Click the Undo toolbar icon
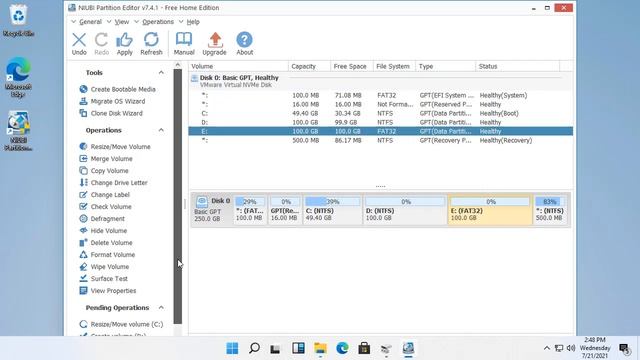This screenshot has width=640, height=360. (79, 44)
